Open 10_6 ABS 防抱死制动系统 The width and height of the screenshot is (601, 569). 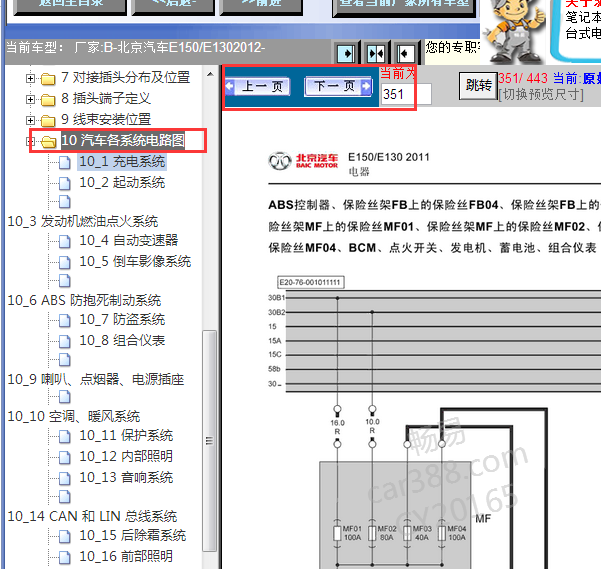click(x=84, y=300)
